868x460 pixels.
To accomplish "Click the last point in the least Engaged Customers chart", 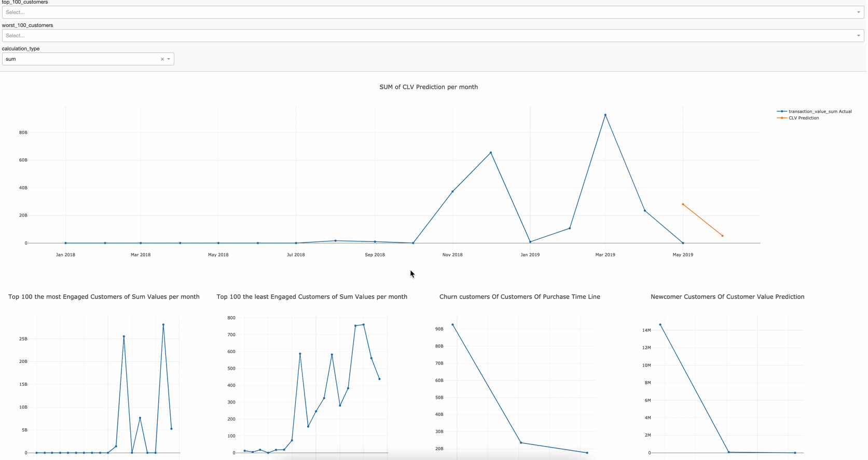I will coord(379,379).
